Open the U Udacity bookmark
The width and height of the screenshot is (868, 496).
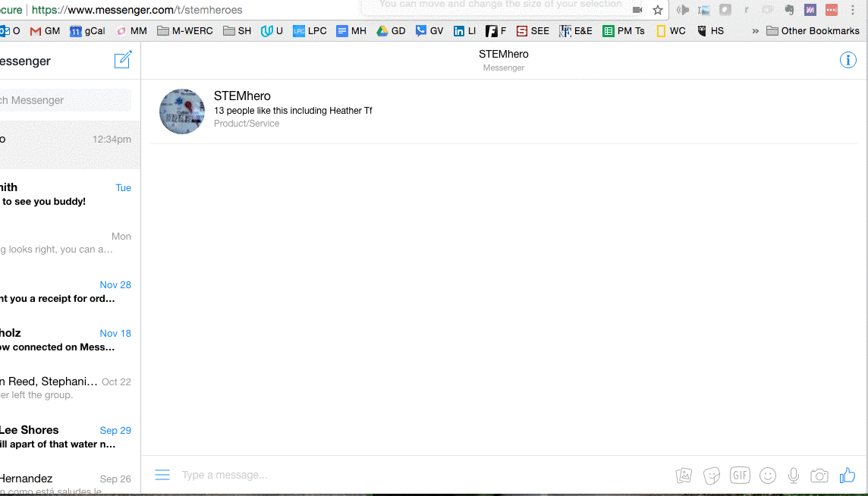click(x=272, y=31)
